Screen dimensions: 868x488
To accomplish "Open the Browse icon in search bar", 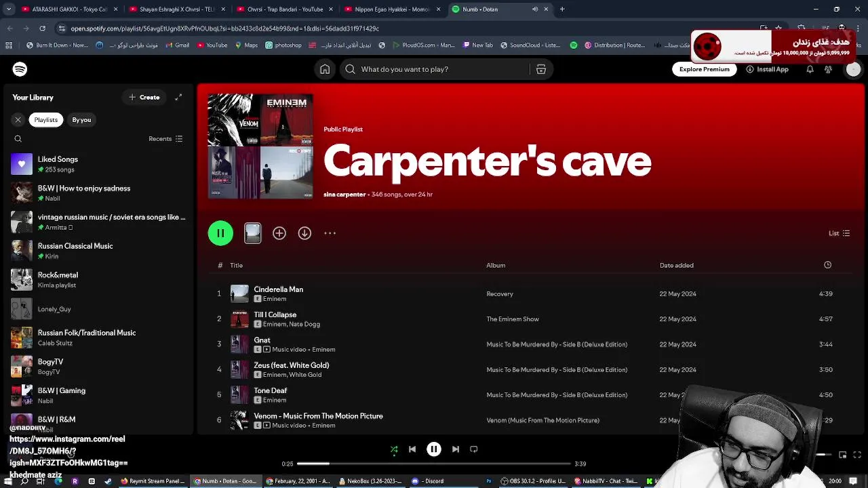I will [x=541, y=69].
